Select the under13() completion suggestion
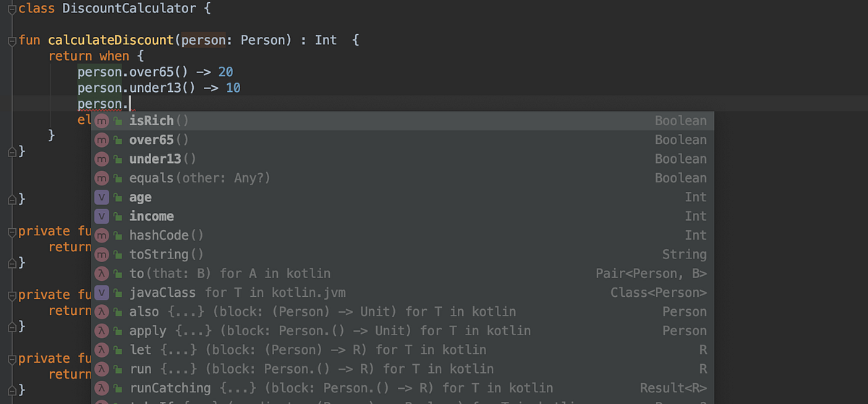This screenshot has width=868, height=404. [402, 159]
